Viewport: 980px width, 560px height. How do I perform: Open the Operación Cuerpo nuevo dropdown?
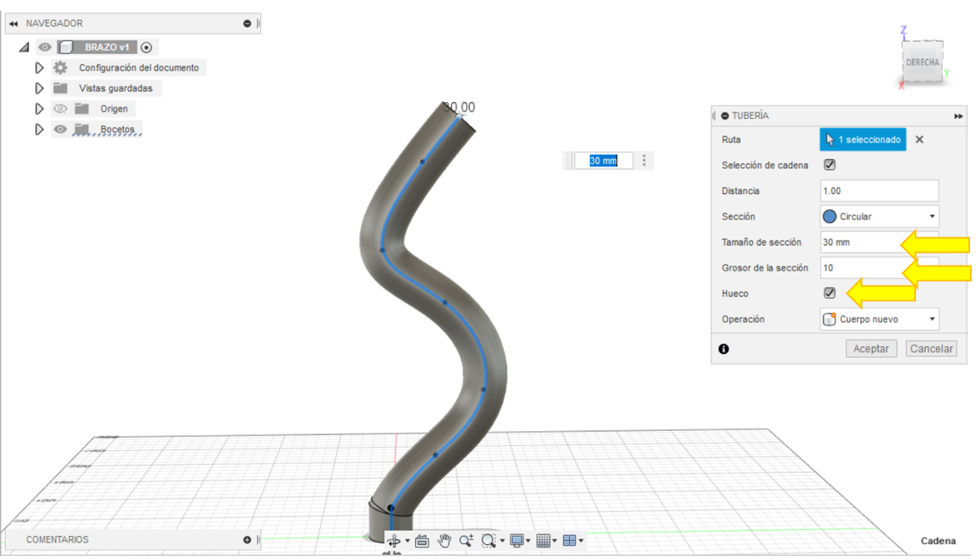(879, 319)
